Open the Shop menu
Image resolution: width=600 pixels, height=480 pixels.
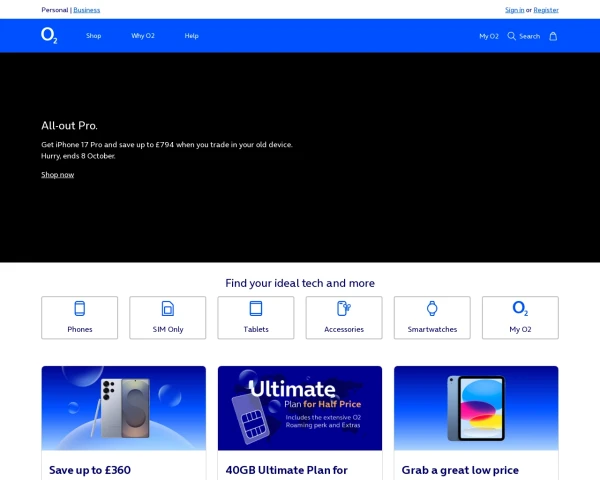pyautogui.click(x=93, y=36)
